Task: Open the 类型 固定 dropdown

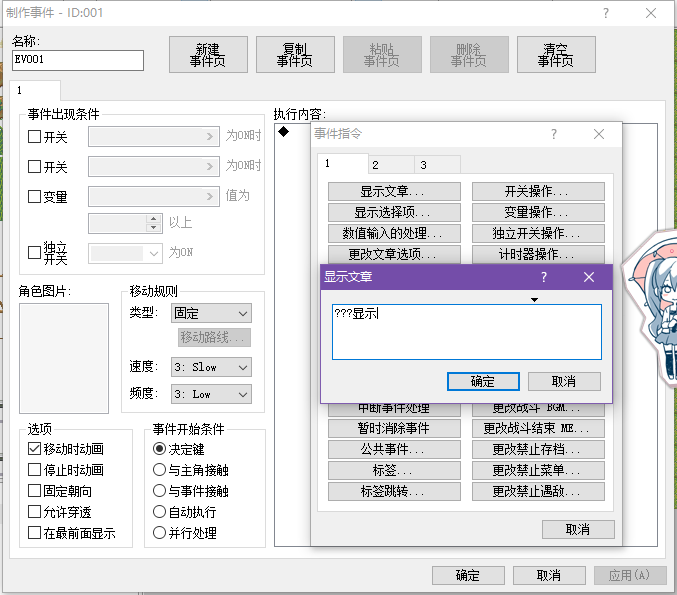Action: coord(211,313)
